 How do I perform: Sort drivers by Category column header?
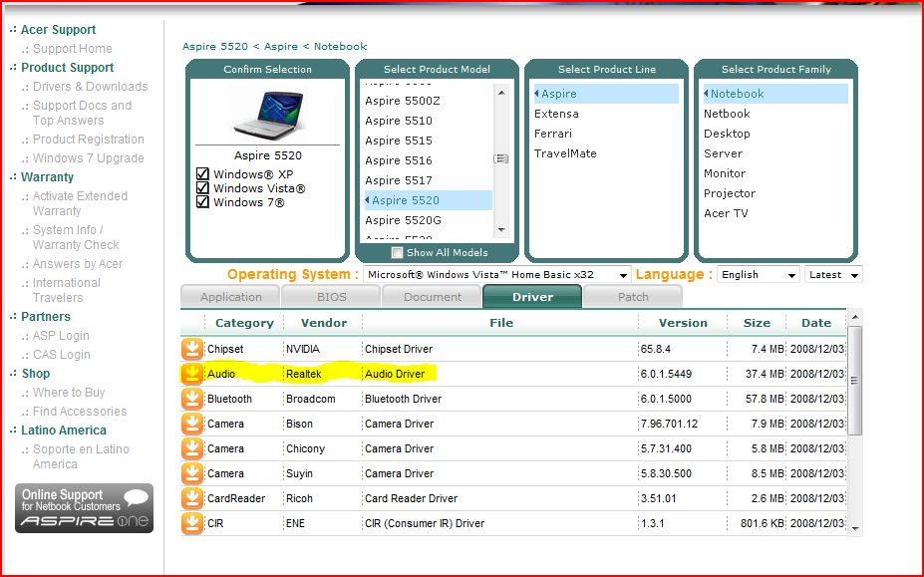click(244, 323)
